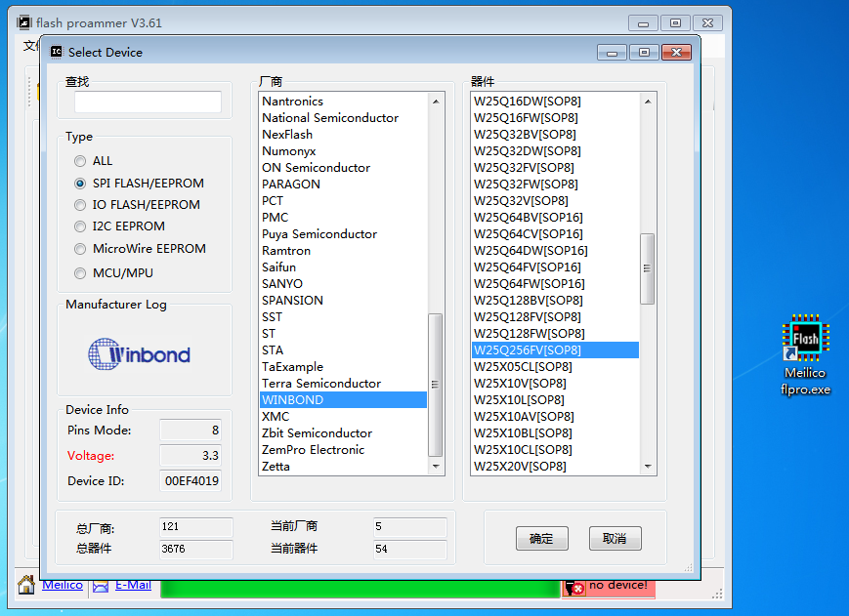849x616 pixels.
Task: Select Nantronics manufacturer
Action: [343, 102]
